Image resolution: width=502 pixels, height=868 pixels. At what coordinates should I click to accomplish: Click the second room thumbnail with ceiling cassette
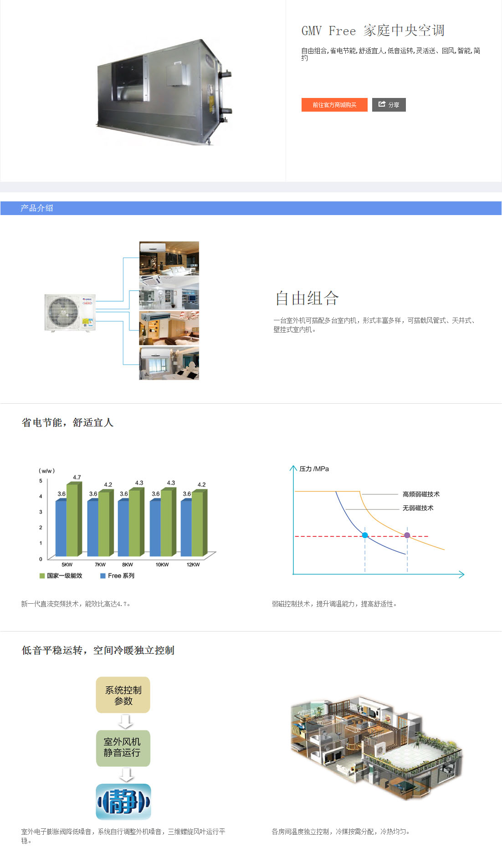point(169,293)
